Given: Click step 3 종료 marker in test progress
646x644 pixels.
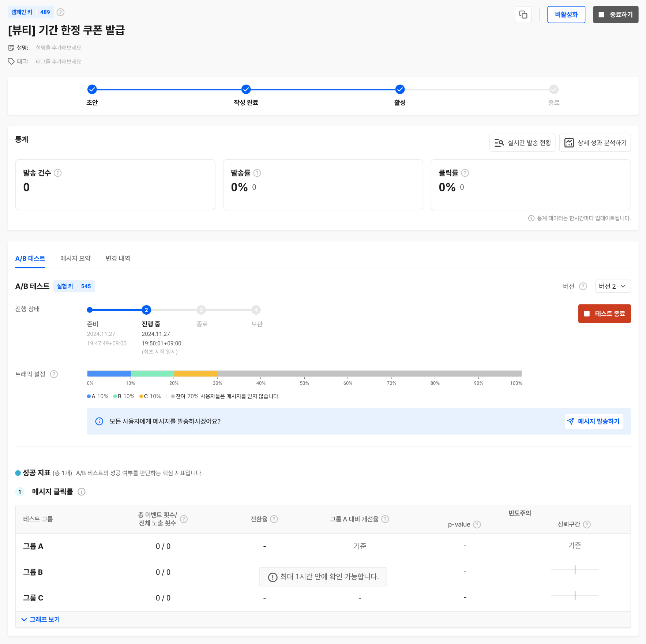Looking at the screenshot, I should tap(201, 310).
